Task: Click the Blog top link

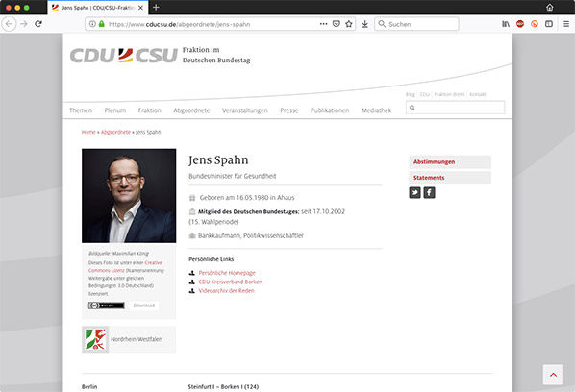Action: point(410,94)
